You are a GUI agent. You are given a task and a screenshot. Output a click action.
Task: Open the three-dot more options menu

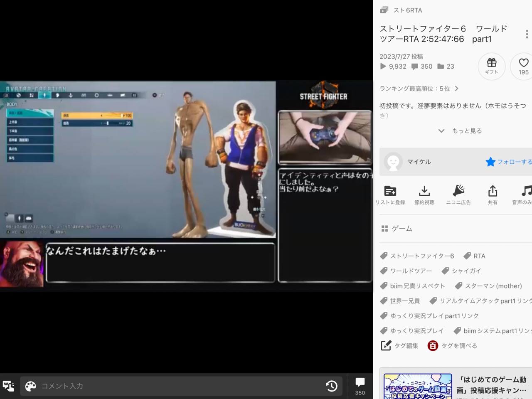[x=527, y=34]
